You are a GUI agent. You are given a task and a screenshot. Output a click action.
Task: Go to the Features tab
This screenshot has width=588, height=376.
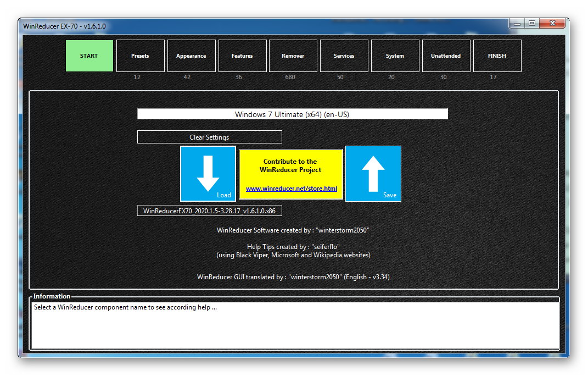tap(242, 56)
